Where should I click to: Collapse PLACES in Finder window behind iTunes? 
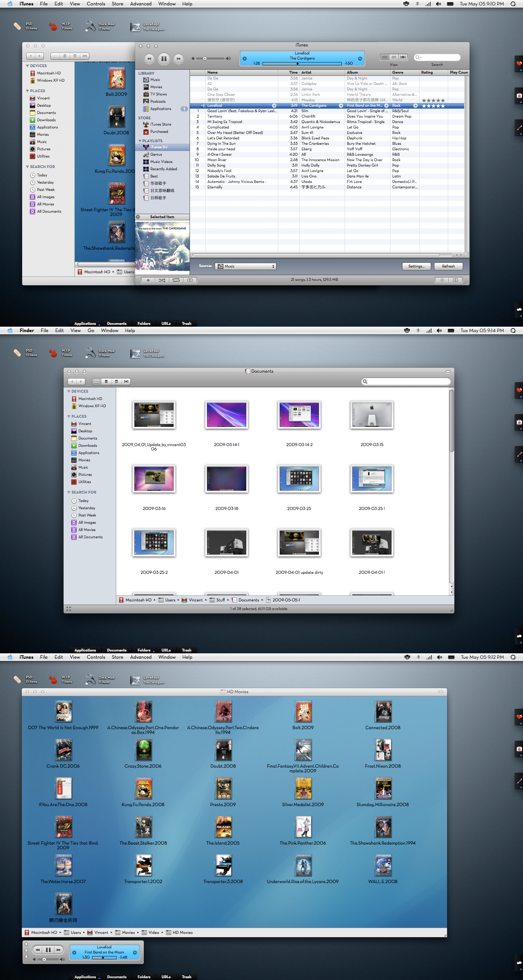(x=27, y=91)
